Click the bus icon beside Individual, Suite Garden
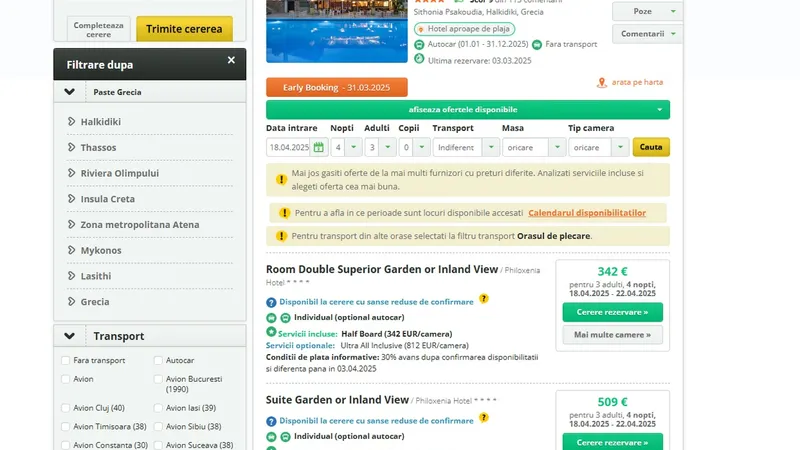The height and width of the screenshot is (450, 800). [285, 437]
